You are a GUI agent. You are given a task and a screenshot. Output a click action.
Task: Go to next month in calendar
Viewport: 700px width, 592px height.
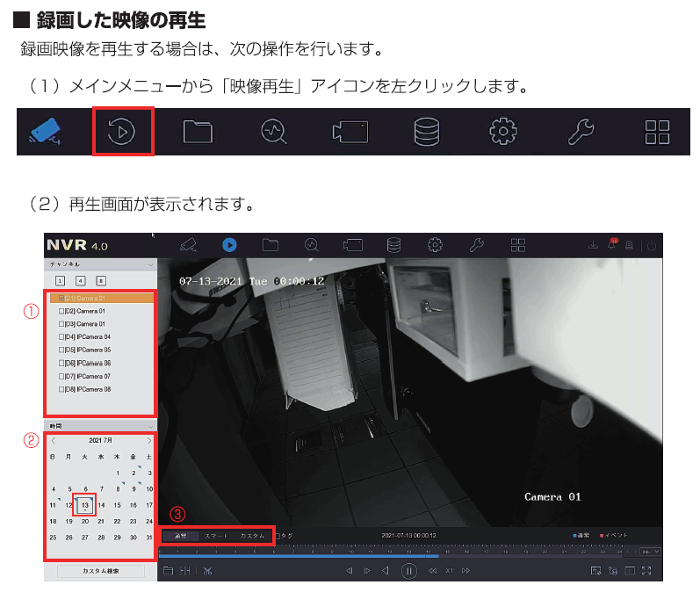click(x=149, y=440)
